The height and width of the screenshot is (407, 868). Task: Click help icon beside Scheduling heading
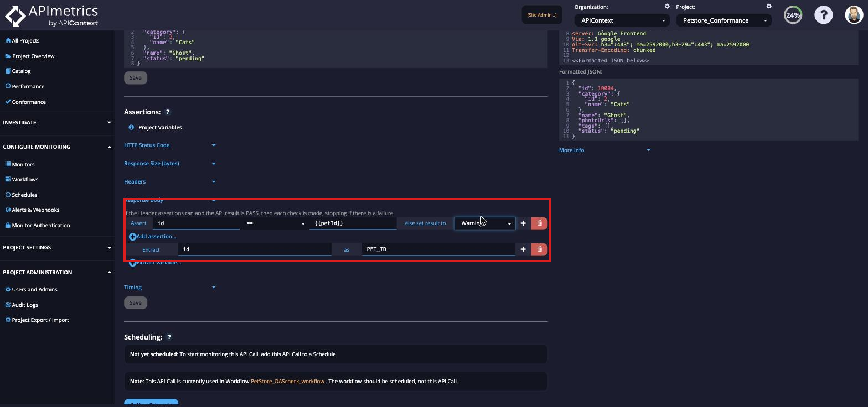[169, 337]
